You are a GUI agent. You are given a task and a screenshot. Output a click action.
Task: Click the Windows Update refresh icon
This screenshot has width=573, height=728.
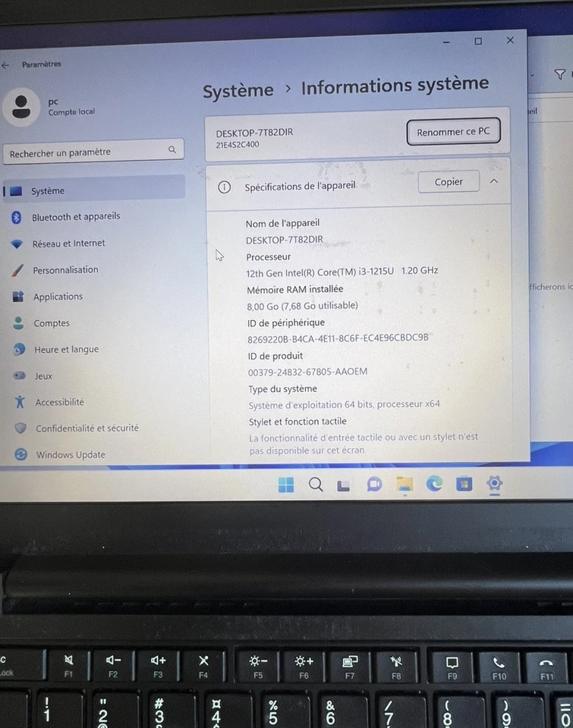21,454
